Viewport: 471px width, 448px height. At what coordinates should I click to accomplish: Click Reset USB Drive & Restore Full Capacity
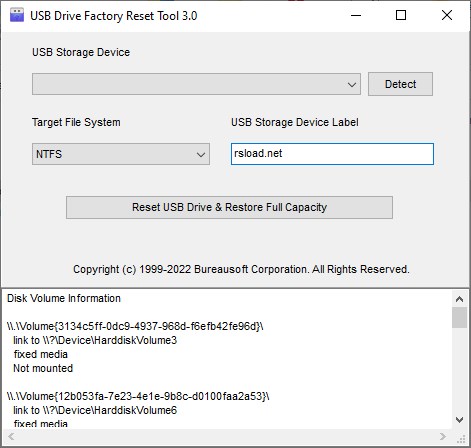coord(229,207)
